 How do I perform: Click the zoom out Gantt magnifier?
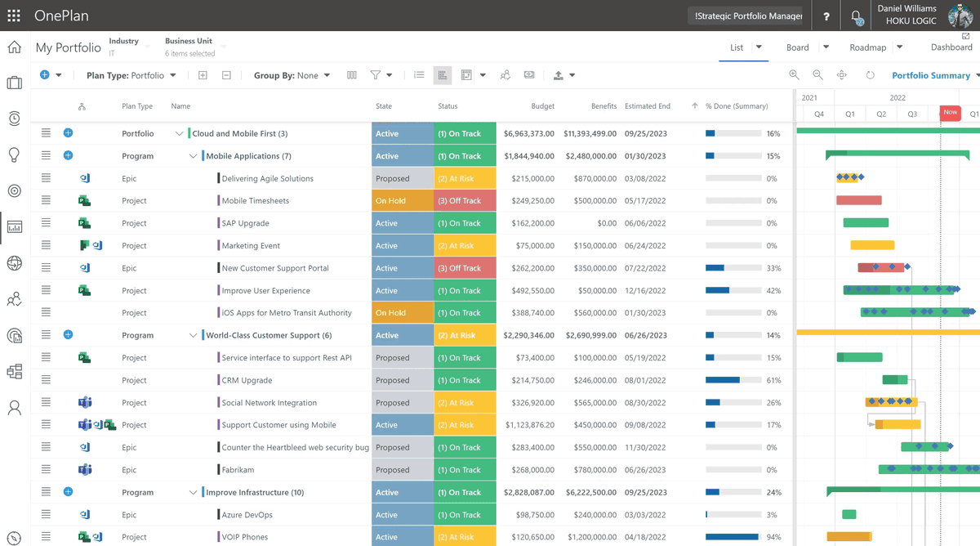pos(817,75)
